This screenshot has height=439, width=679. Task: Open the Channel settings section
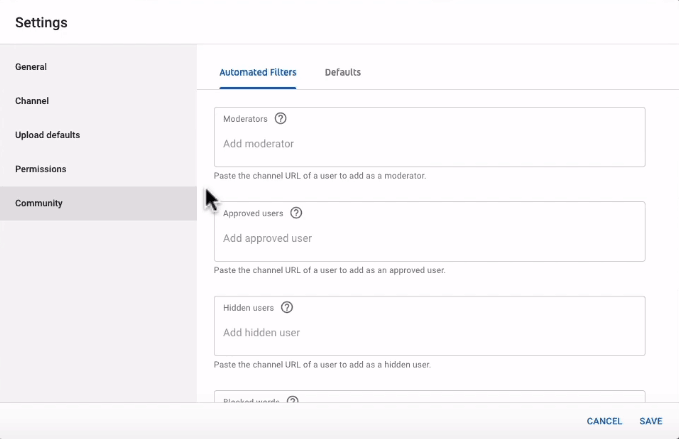click(98, 101)
